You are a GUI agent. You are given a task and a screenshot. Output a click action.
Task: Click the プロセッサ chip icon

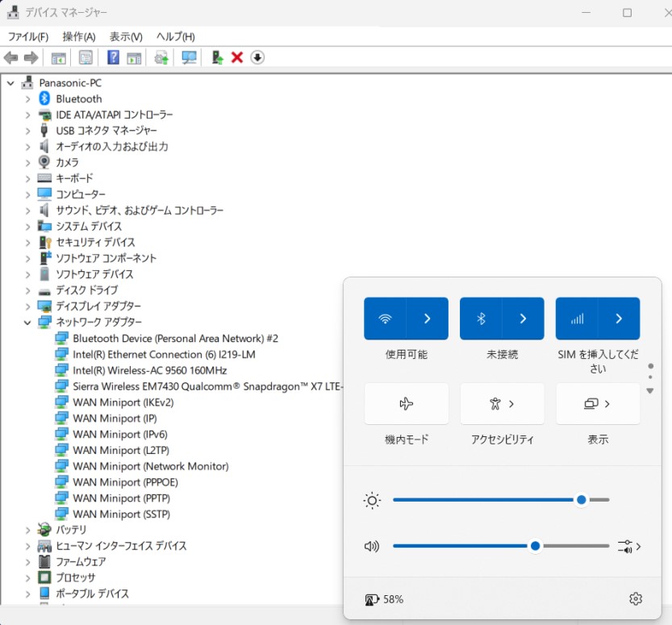tap(44, 577)
